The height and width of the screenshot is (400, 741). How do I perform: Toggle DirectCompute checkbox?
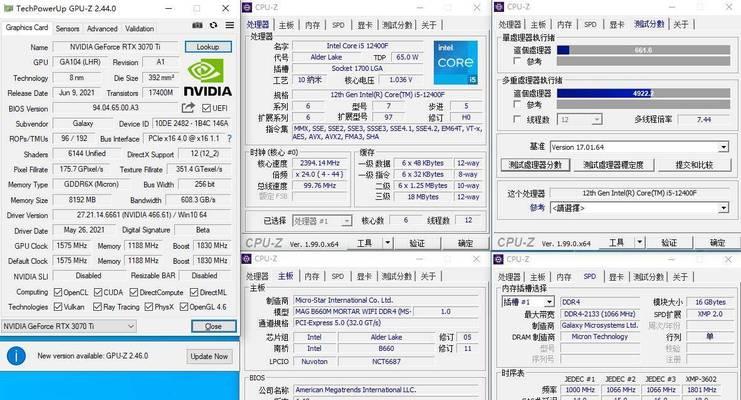point(134,292)
